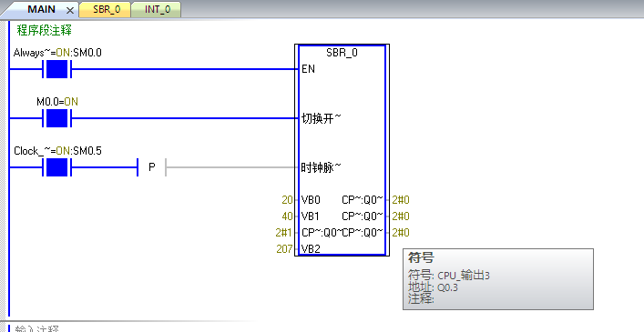The height and width of the screenshot is (332, 644).
Task: Click the 程序段注释 network comment
Action: pyautogui.click(x=44, y=30)
